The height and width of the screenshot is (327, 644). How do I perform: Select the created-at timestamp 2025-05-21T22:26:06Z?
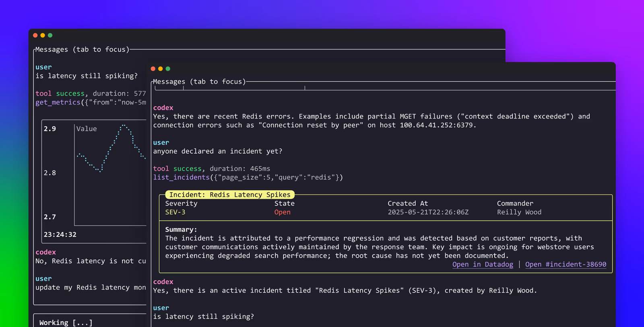pyautogui.click(x=428, y=212)
